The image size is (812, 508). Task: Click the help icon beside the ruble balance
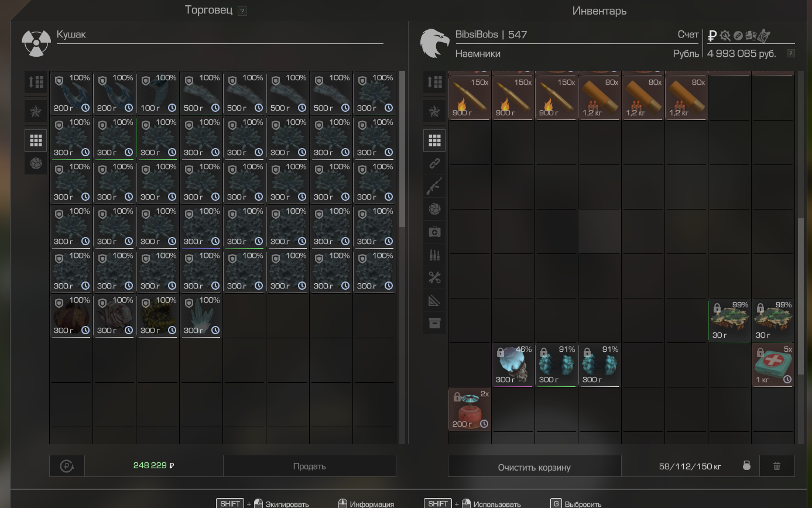(x=790, y=53)
